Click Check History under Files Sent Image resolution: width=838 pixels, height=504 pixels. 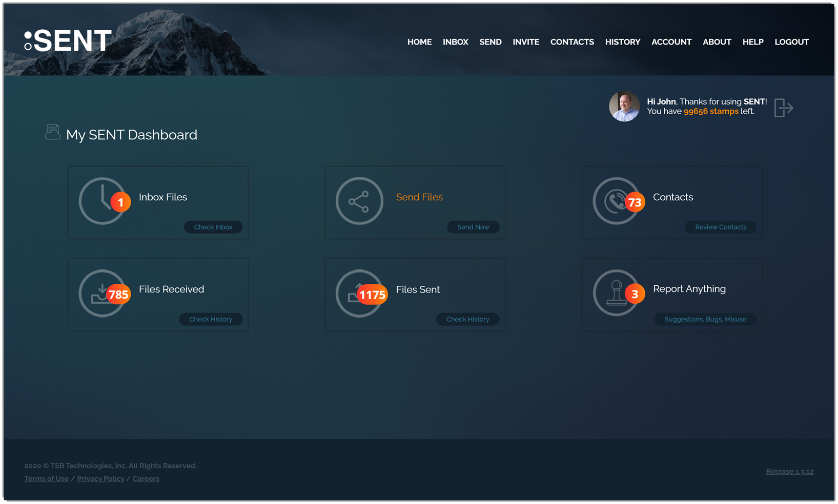[x=467, y=319]
